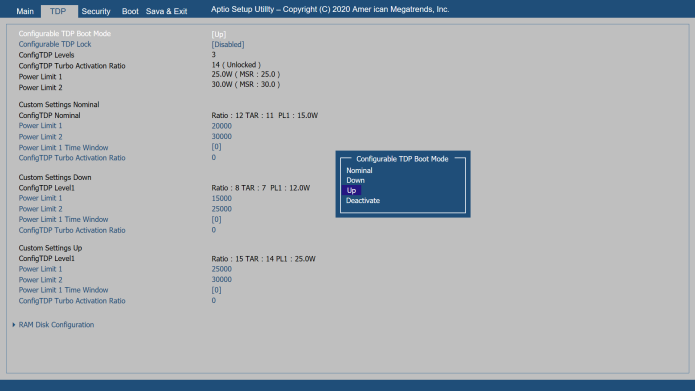695x391 pixels.
Task: Open the Sava & Exit tab
Action: click(x=167, y=11)
